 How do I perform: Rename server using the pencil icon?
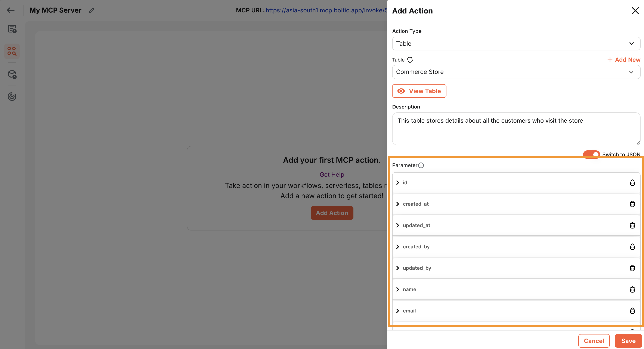coord(91,10)
